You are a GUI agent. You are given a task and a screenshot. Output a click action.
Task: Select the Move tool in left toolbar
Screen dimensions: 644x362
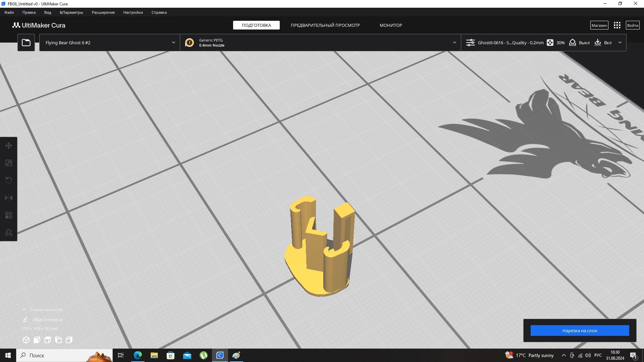pos(9,145)
